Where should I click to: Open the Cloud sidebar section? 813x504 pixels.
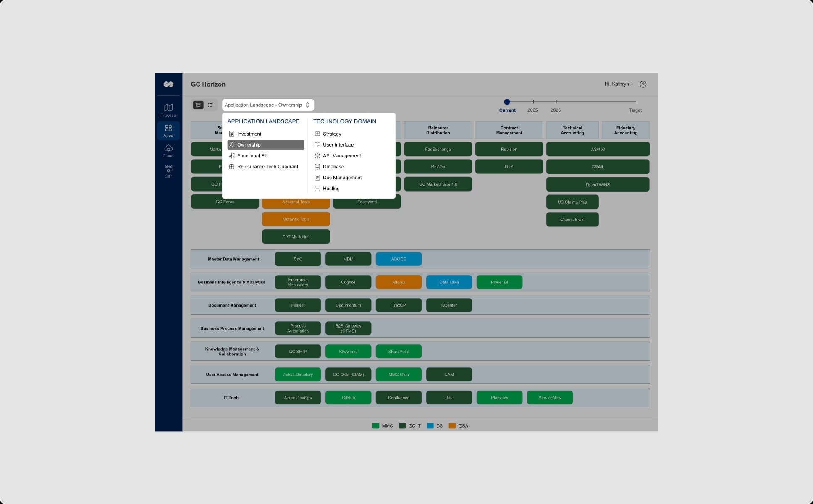[168, 151]
